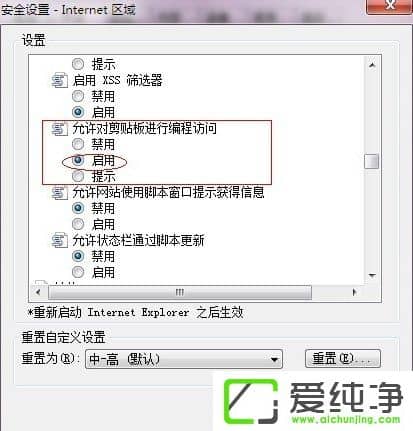Open the 重置为 中-高 (默认) dropdown
The width and height of the screenshot is (413, 431).
[x=184, y=359]
